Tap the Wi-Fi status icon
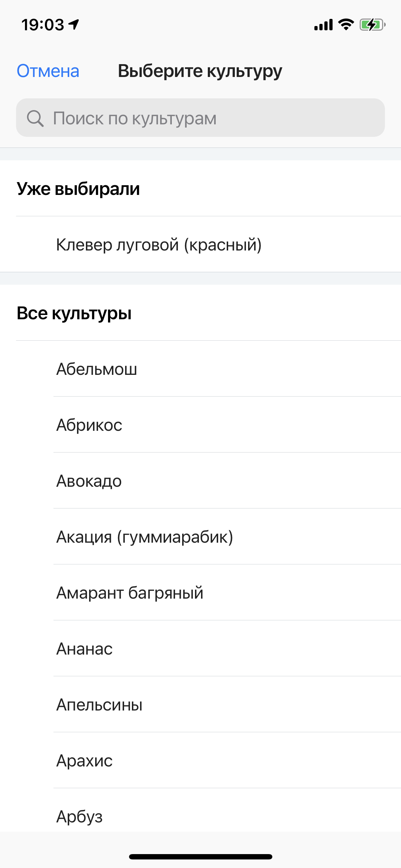 [x=346, y=25]
